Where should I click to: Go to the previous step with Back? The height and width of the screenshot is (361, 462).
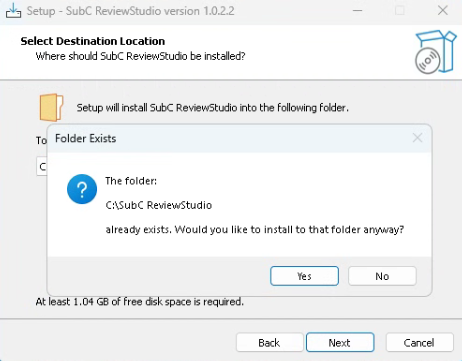tap(269, 342)
